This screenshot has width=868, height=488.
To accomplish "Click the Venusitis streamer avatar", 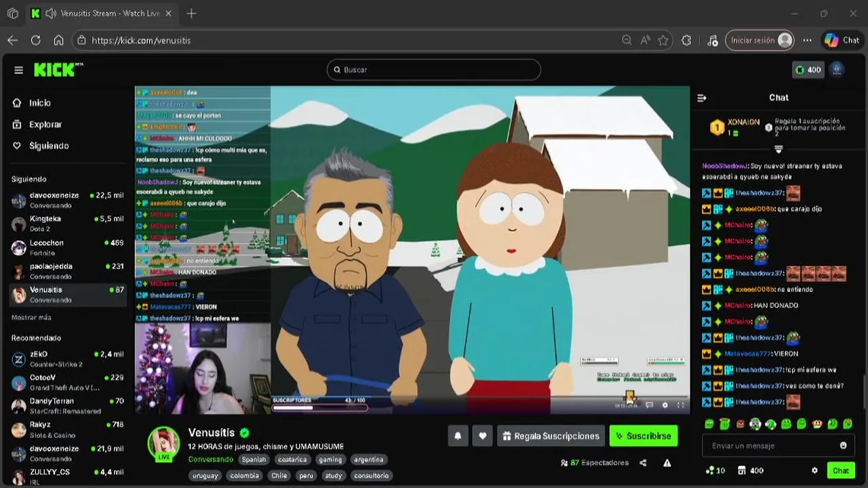I will [x=163, y=443].
